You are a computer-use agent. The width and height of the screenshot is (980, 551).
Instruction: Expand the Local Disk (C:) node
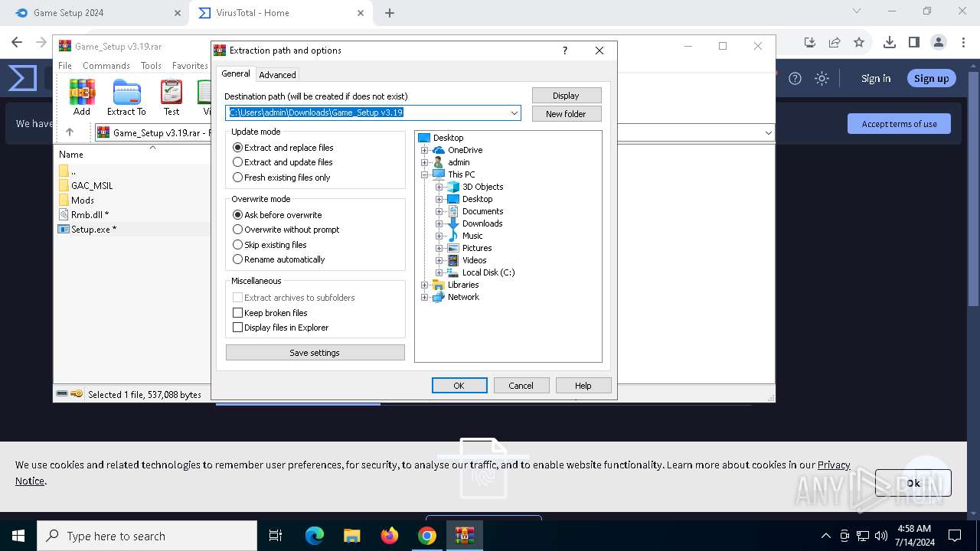439,272
